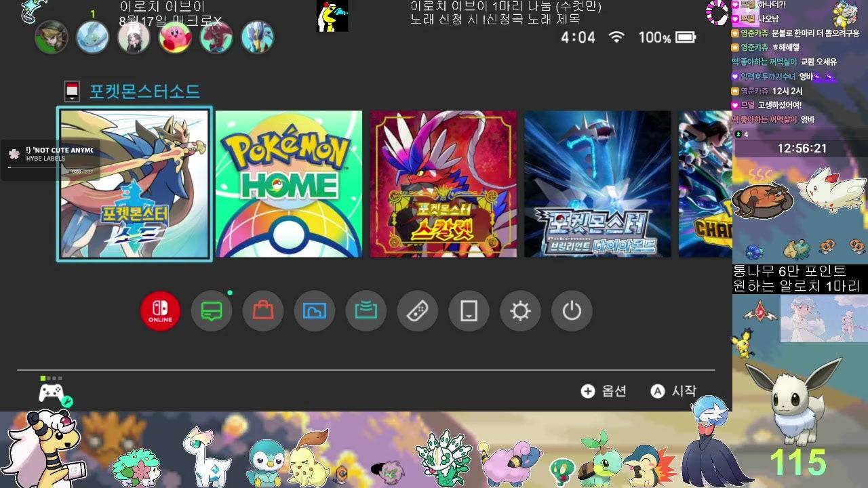868x488 pixels.
Task: Seek in the music widget progress bar
Action: (x=51, y=167)
